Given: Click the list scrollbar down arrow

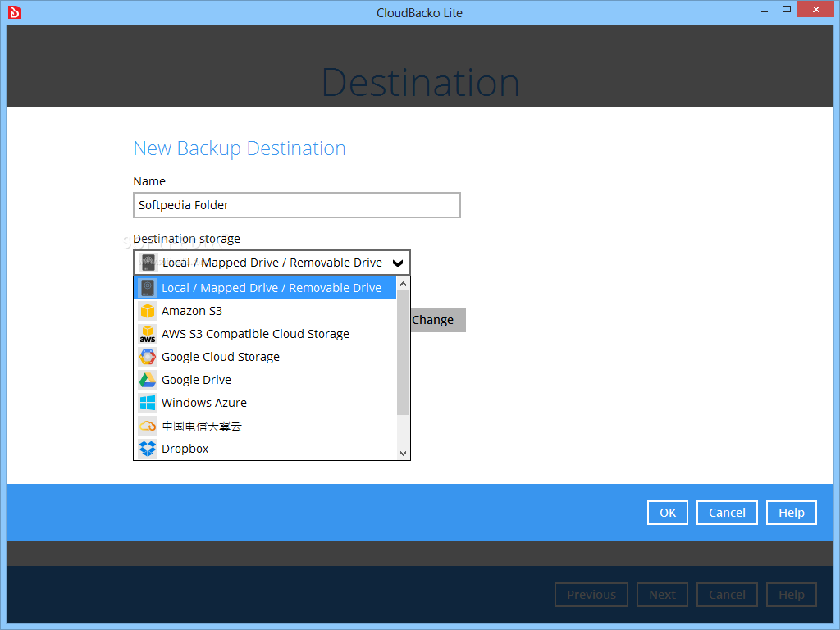Looking at the screenshot, I should click(404, 453).
